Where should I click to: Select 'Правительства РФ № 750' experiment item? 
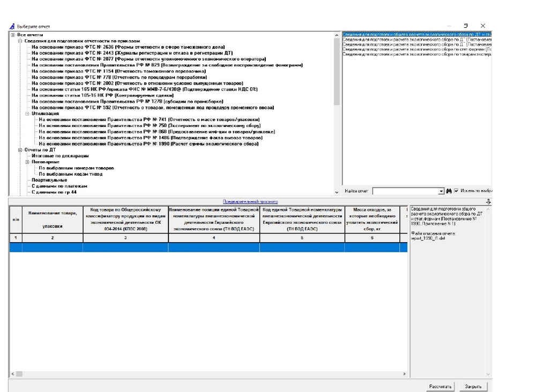coord(150,126)
